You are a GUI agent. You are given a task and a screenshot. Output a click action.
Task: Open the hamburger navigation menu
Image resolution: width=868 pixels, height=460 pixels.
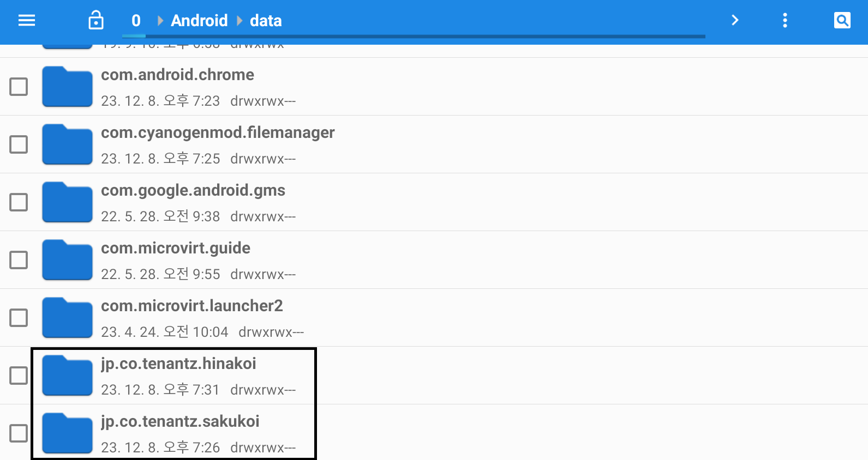tap(27, 21)
